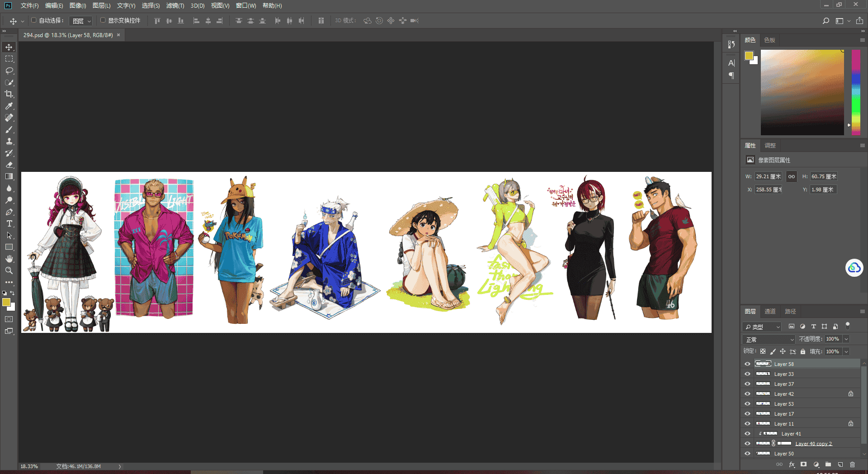Click the link width and height button
Screen dimensions: 868x474
click(x=792, y=176)
